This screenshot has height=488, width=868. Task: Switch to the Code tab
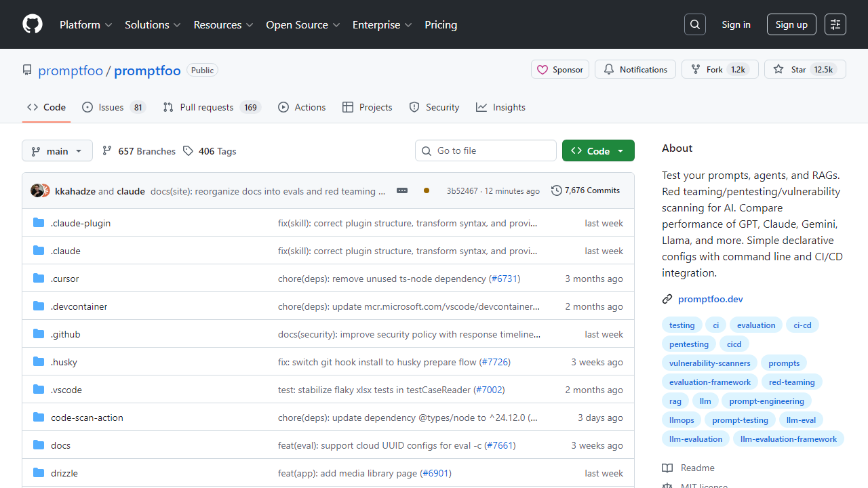click(x=46, y=107)
